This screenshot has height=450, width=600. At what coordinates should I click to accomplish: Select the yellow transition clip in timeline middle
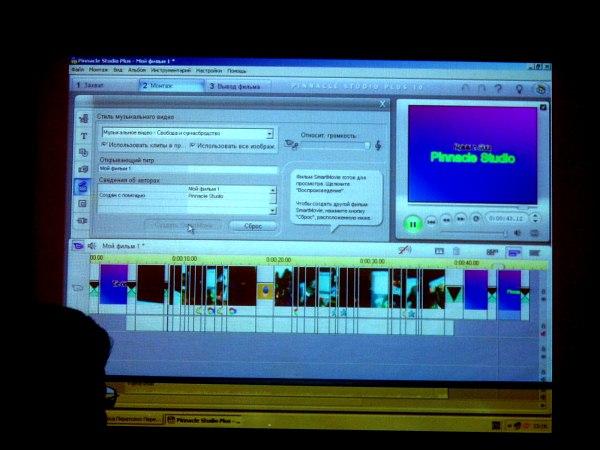[265, 291]
